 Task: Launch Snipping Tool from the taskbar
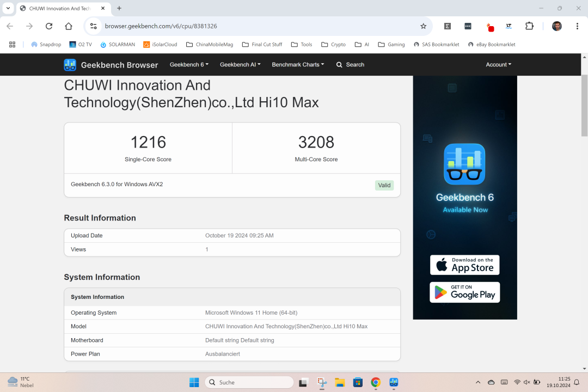tap(322, 382)
